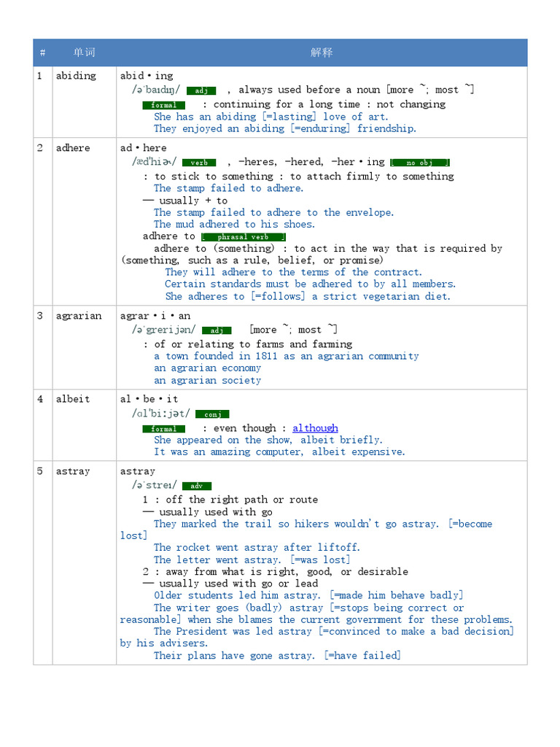Viewport: 560px width, 747px height.
Task: Click example 'She adheres to a strict vegetarian diet.'
Action: (308, 296)
